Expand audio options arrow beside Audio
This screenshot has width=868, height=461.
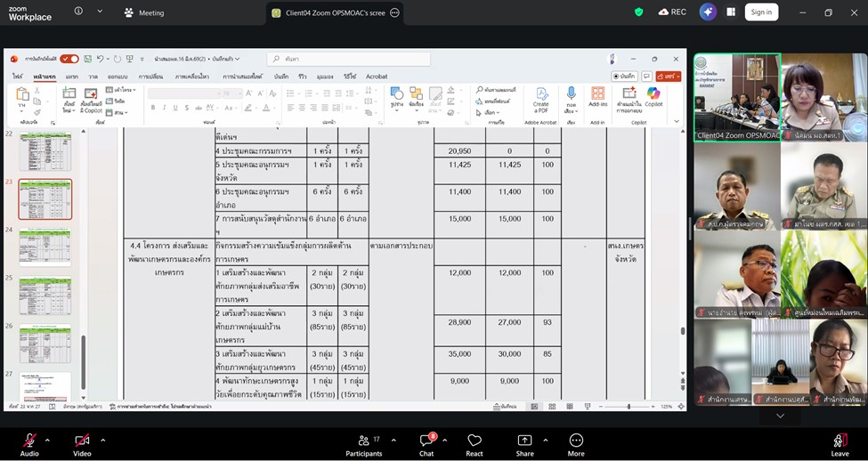(47, 441)
